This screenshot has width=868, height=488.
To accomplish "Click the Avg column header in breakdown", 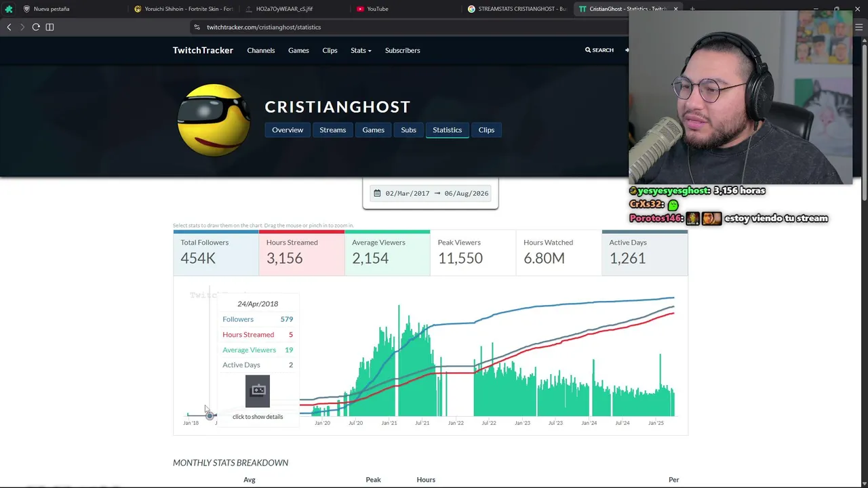I will pos(250,480).
